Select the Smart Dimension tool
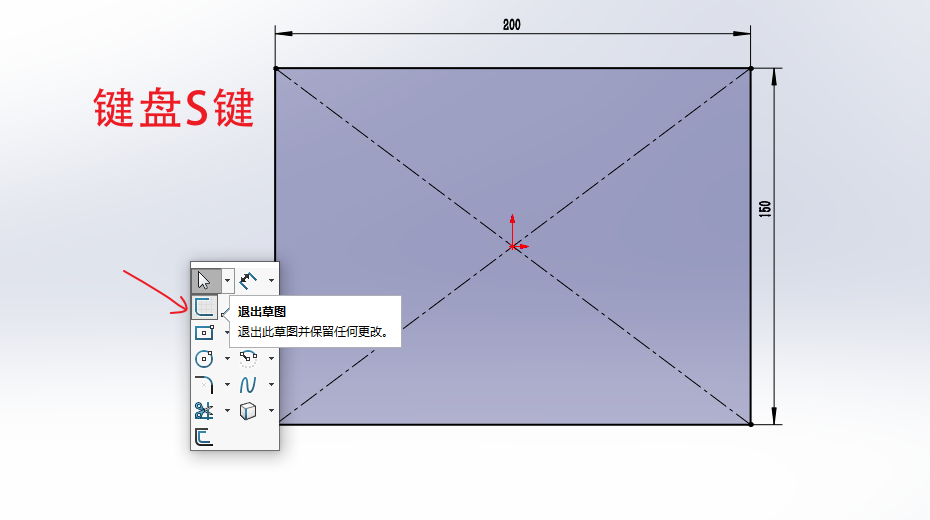 pyautogui.click(x=248, y=279)
